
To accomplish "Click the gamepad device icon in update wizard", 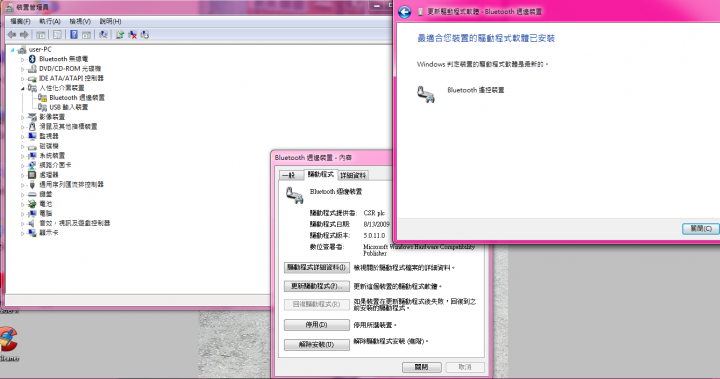I will pyautogui.click(x=426, y=94).
